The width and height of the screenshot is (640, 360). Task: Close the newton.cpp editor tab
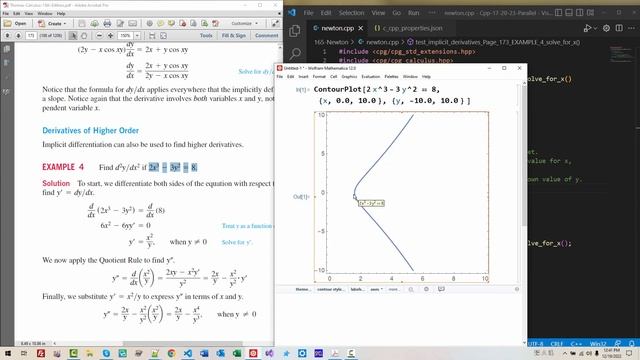coord(360,28)
